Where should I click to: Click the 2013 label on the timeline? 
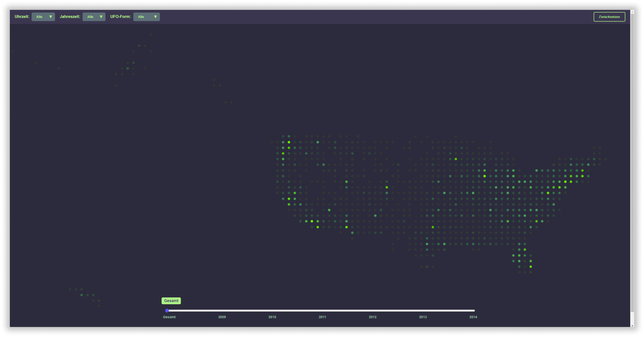(423, 317)
